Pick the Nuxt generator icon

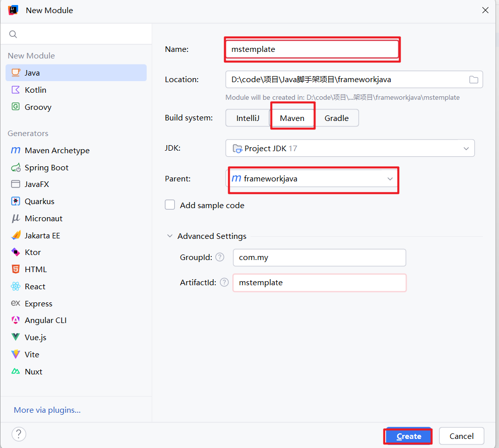16,371
